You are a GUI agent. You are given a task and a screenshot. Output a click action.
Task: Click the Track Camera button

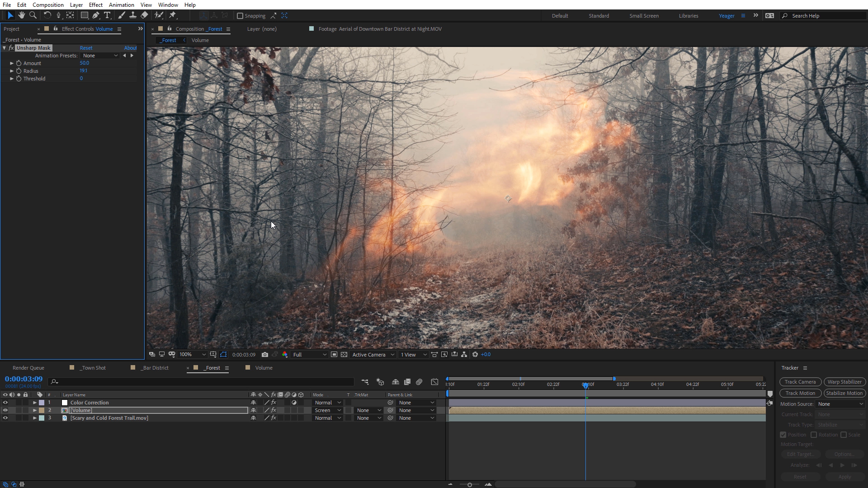[x=800, y=382]
